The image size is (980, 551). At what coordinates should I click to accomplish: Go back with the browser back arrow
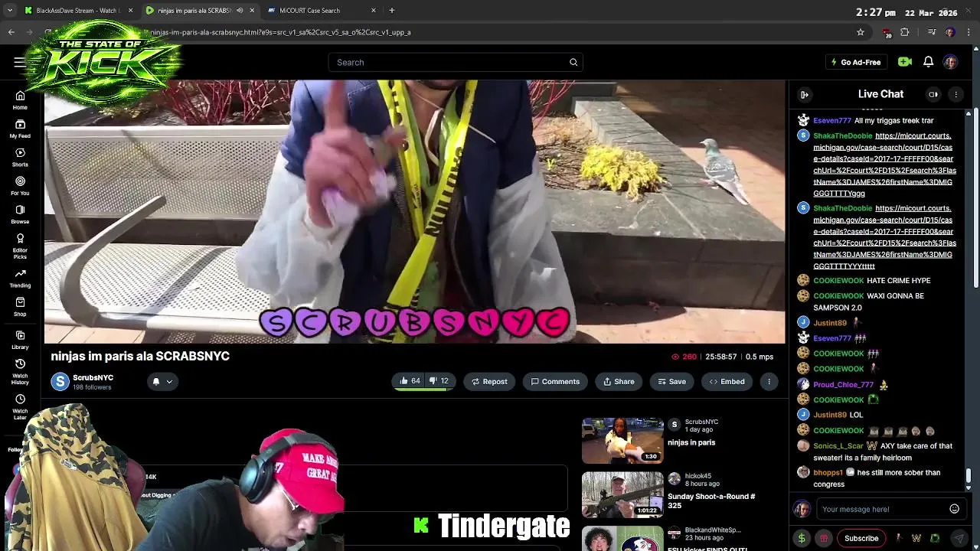pyautogui.click(x=11, y=32)
